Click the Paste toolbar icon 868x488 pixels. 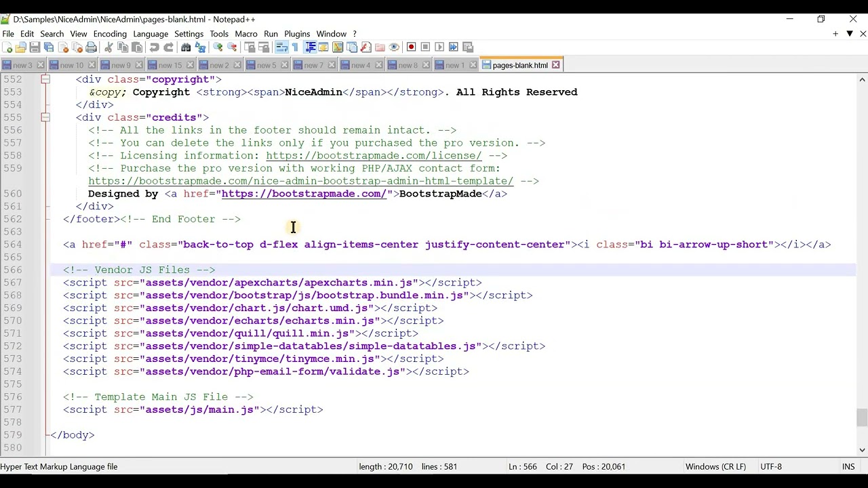137,47
